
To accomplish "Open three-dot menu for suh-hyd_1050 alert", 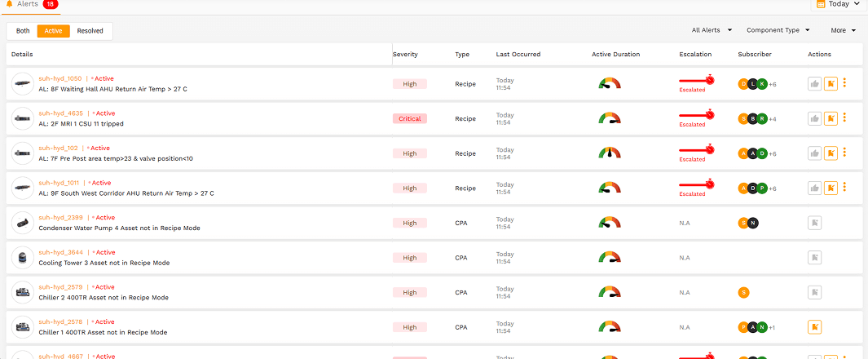I will pyautogui.click(x=844, y=83).
